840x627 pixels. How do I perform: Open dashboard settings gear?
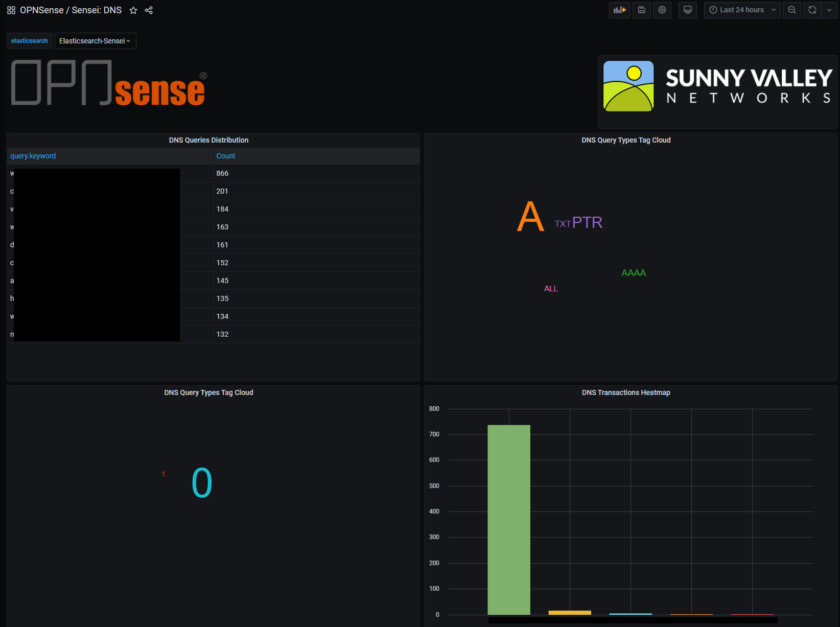click(662, 10)
